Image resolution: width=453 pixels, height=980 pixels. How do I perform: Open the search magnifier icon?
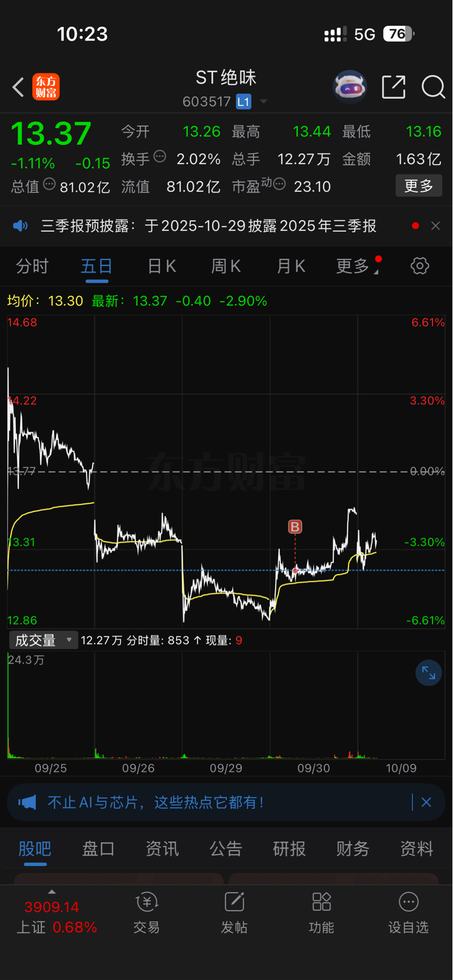(x=433, y=87)
